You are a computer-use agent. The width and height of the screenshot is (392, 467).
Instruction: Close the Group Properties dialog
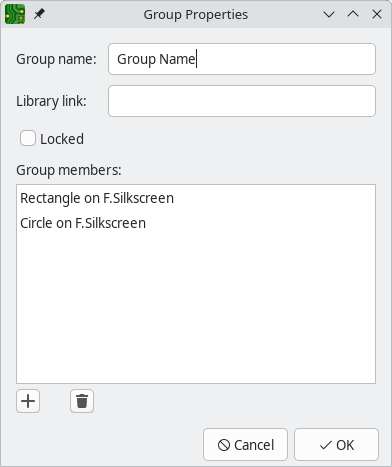point(377,14)
